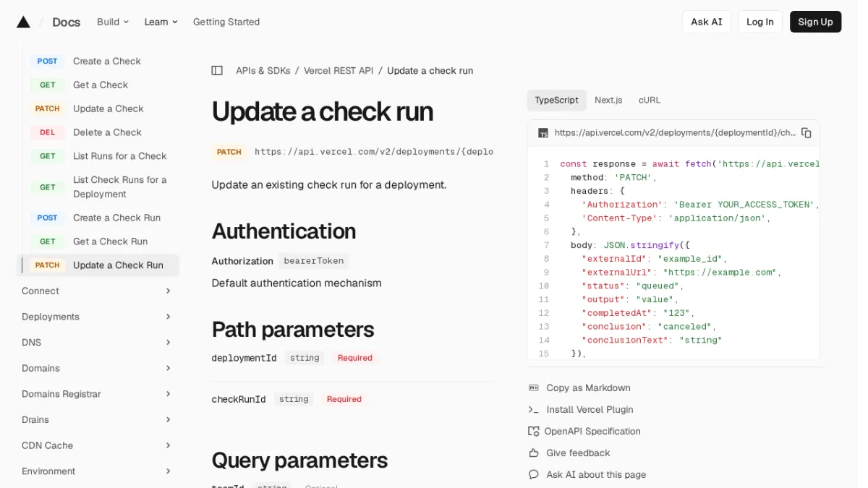Viewport: 868px width, 488px height.
Task: Click the Authentication heading
Action: click(x=284, y=231)
